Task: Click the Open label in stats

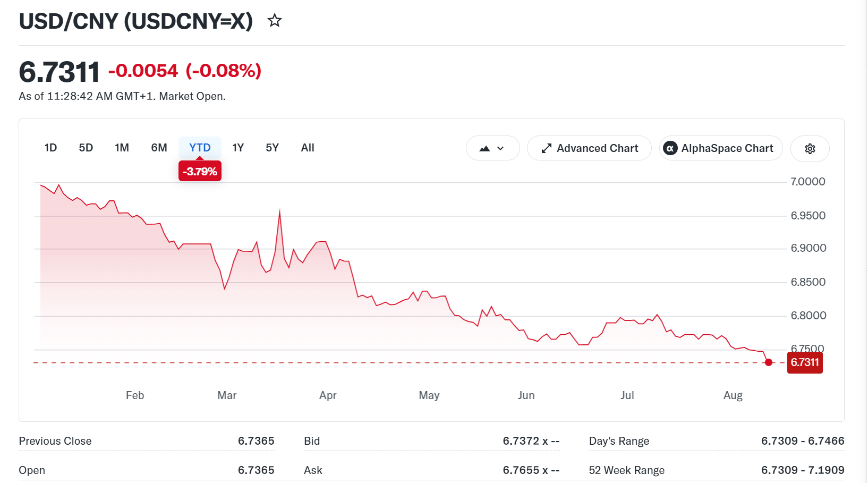Action: pos(32,470)
